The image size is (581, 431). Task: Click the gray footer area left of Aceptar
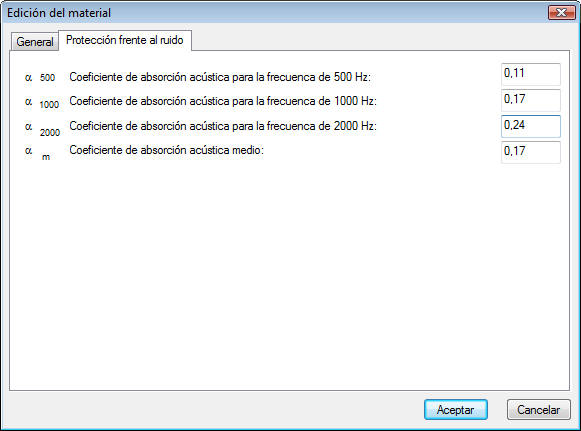point(215,410)
